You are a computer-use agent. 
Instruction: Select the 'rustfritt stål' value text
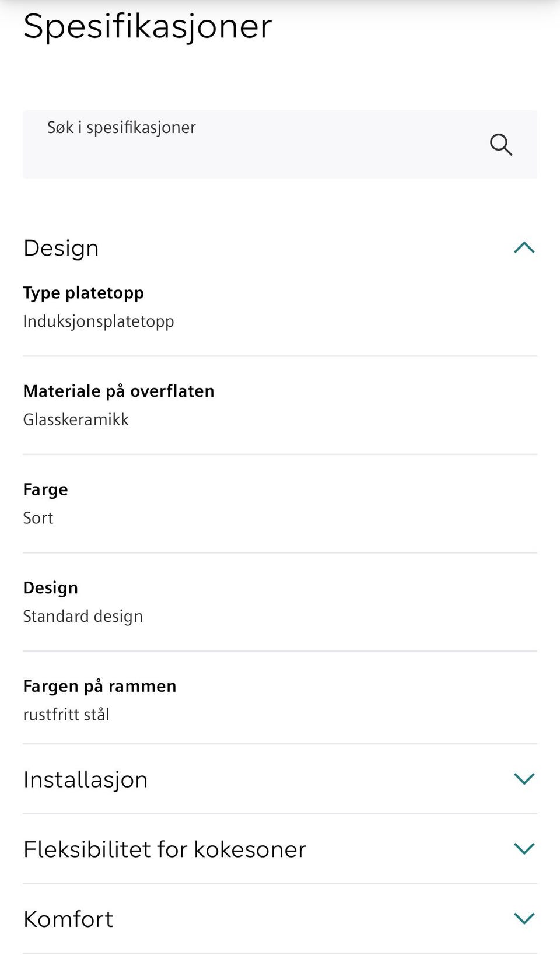click(66, 715)
